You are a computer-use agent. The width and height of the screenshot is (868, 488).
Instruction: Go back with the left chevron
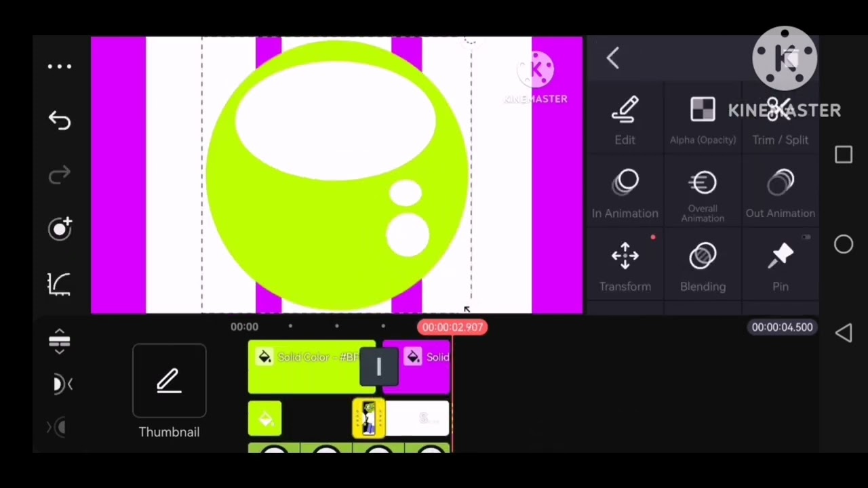point(612,59)
